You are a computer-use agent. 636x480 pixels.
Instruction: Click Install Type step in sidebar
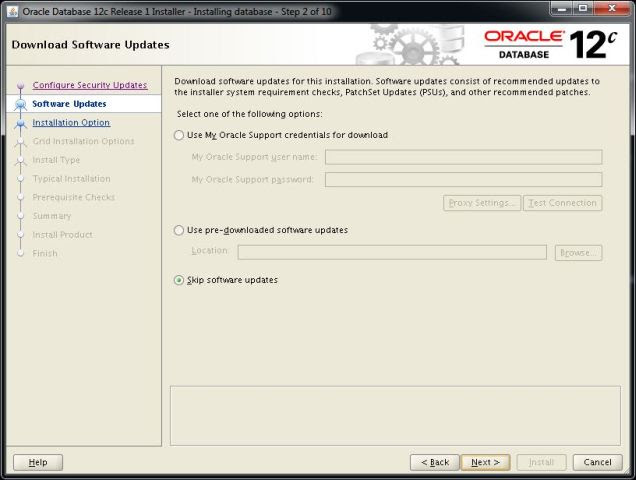56,160
